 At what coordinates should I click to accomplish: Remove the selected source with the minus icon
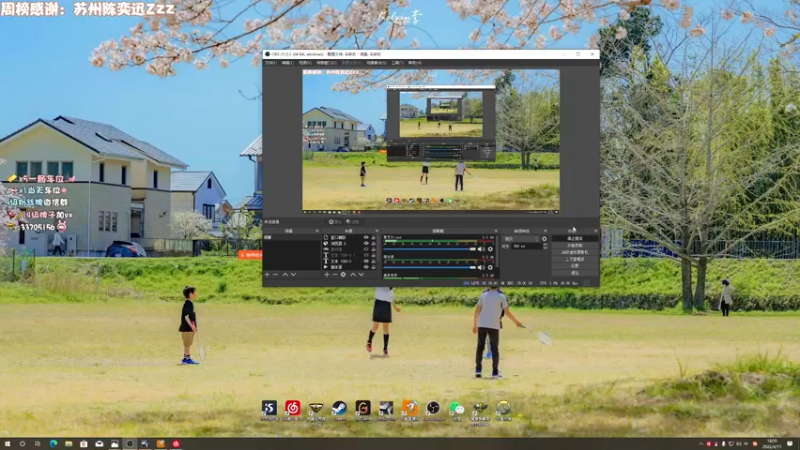point(335,274)
